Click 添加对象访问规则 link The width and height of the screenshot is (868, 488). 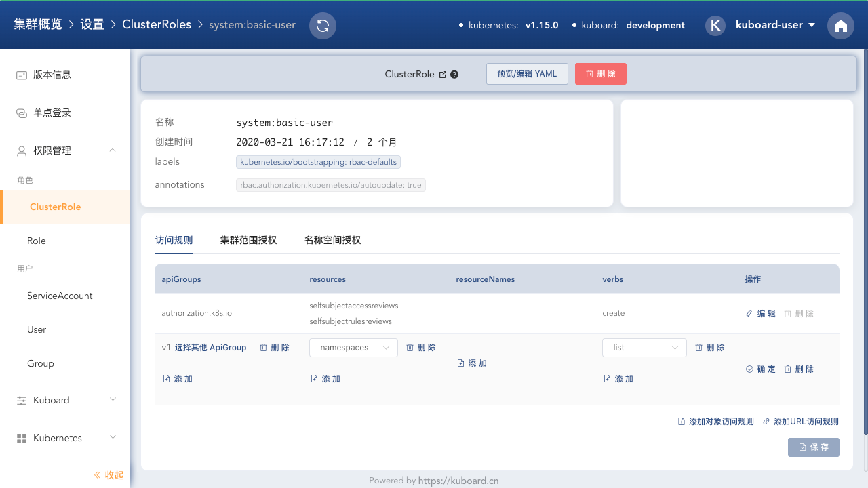(x=716, y=421)
